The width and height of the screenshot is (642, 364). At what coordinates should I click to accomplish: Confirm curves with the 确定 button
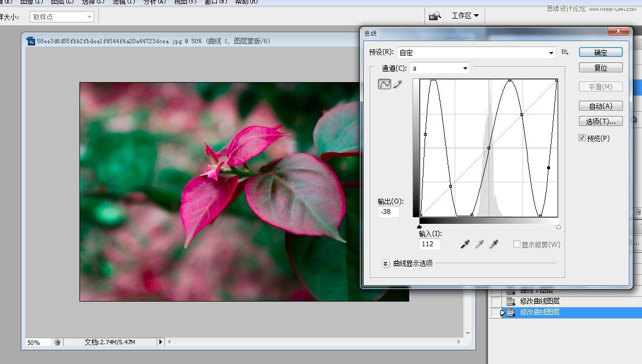coord(601,53)
